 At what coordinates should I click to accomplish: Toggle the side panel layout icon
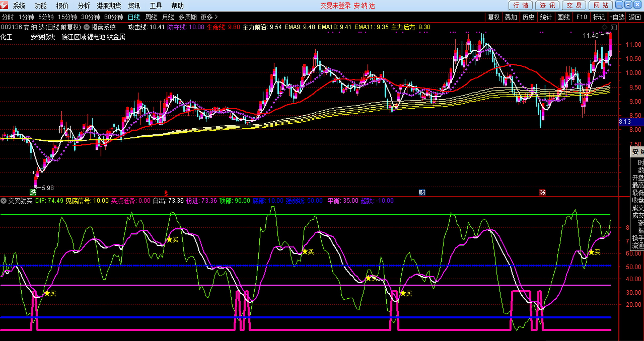[614, 27]
